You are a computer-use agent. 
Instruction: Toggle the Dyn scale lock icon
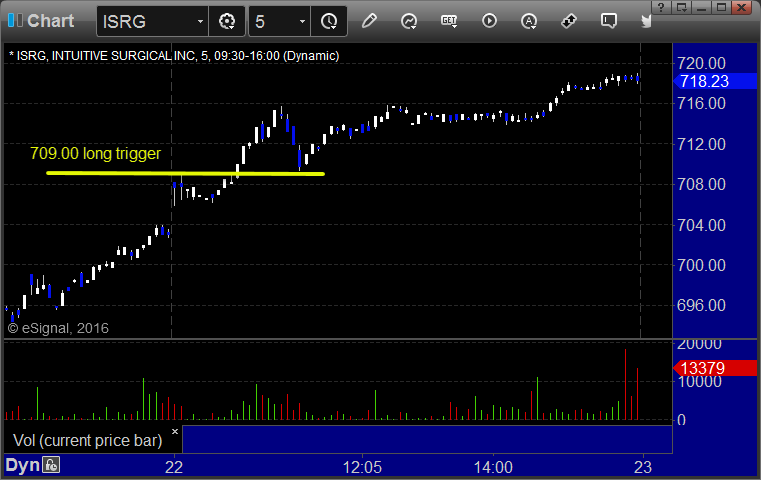tap(50, 465)
